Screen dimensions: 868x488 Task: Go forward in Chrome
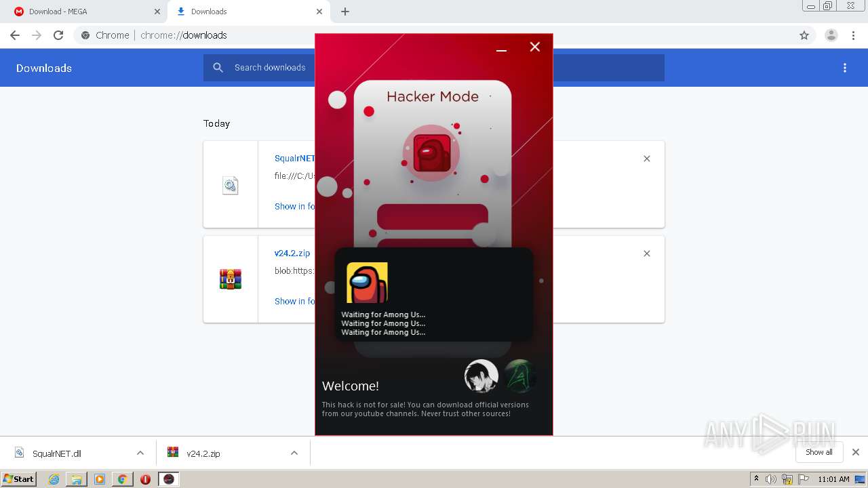37,35
